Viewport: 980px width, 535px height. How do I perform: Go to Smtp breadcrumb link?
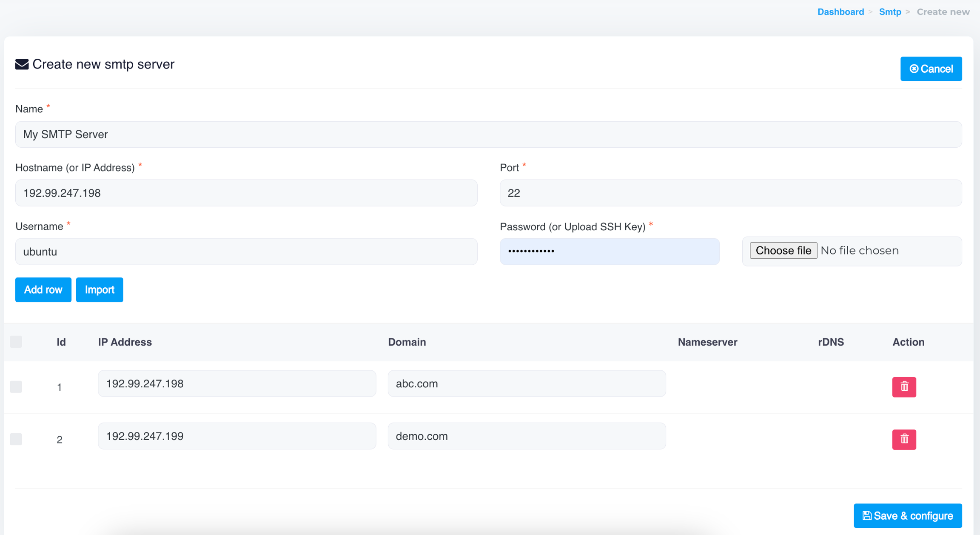pyautogui.click(x=890, y=12)
